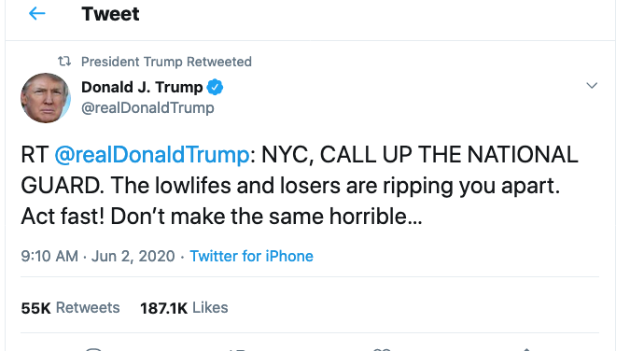Open the 9:10 AM Jun 2, 2020 timestamp
644x351 pixels.
click(x=98, y=256)
